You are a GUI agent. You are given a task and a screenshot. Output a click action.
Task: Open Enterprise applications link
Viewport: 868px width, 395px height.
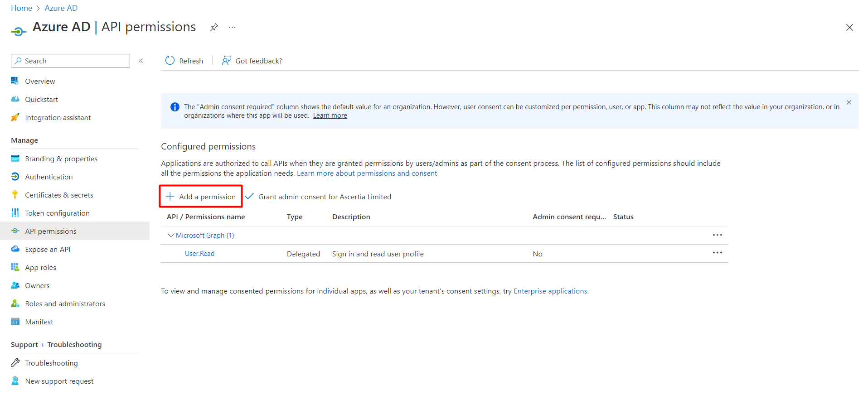pos(550,291)
